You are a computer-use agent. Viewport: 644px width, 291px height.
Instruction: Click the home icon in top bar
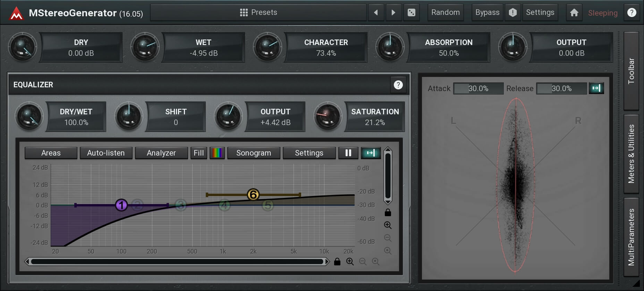[574, 13]
